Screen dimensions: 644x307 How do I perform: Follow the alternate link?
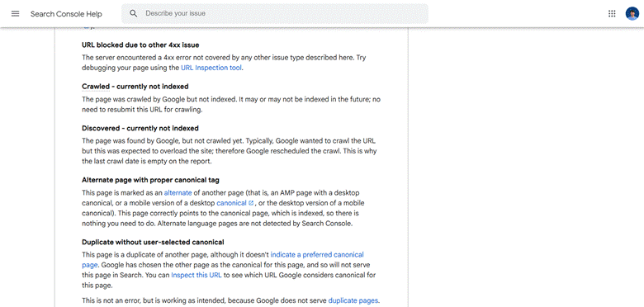click(x=178, y=192)
